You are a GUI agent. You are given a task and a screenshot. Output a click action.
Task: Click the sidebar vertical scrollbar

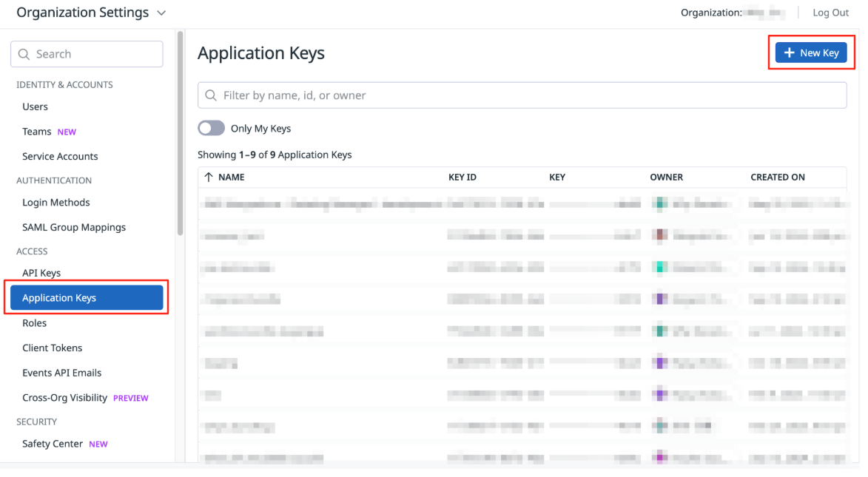coord(181,135)
